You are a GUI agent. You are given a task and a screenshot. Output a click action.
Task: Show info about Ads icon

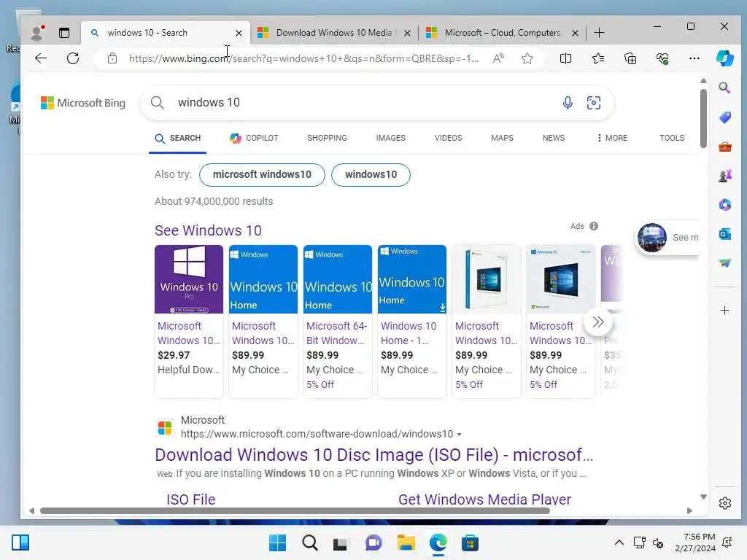594,226
